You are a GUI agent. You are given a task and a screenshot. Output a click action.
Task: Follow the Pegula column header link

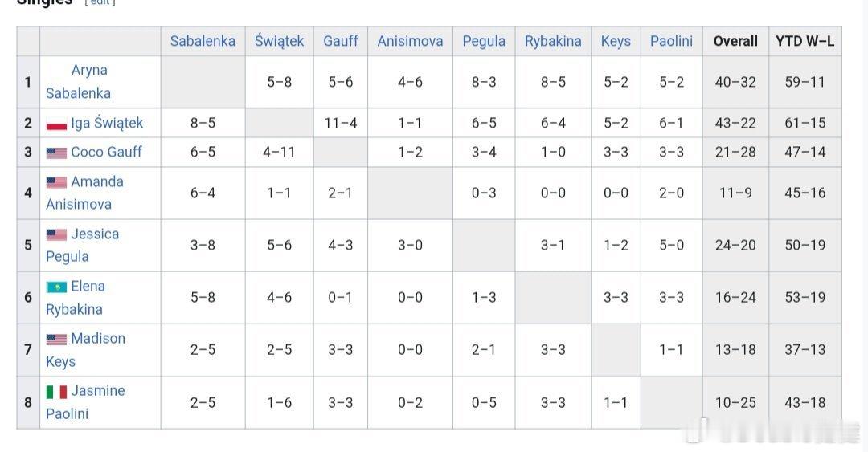pos(484,41)
